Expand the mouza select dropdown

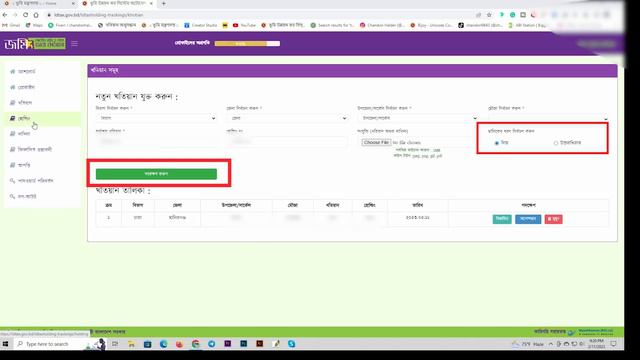548,118
